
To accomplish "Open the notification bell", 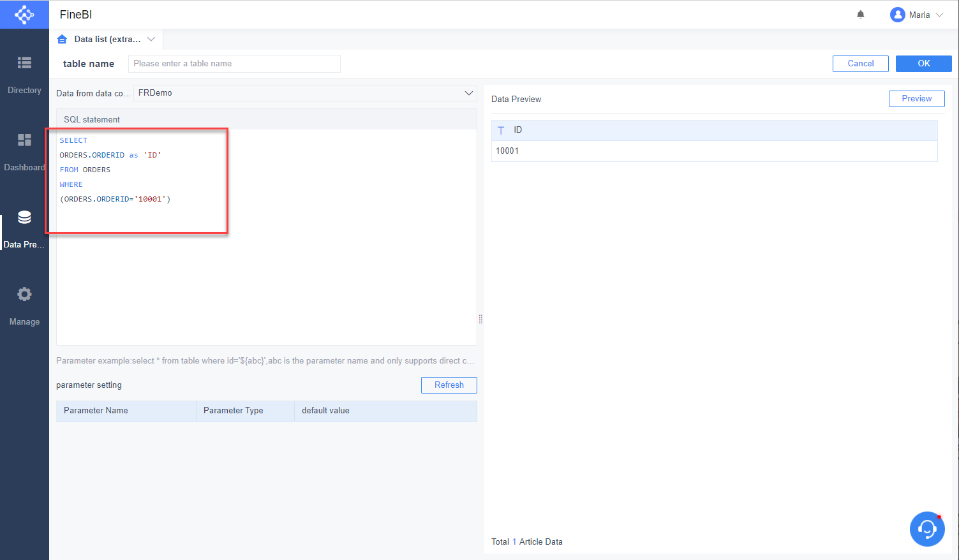I will 860,14.
